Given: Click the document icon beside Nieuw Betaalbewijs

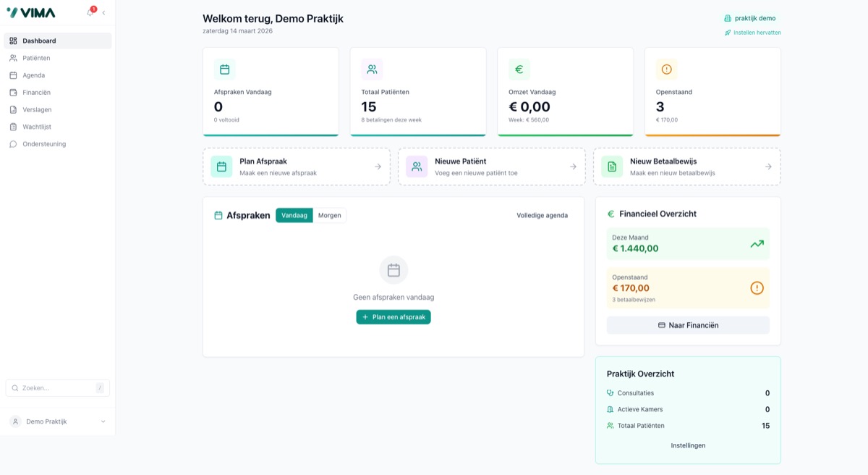Looking at the screenshot, I should click(612, 167).
